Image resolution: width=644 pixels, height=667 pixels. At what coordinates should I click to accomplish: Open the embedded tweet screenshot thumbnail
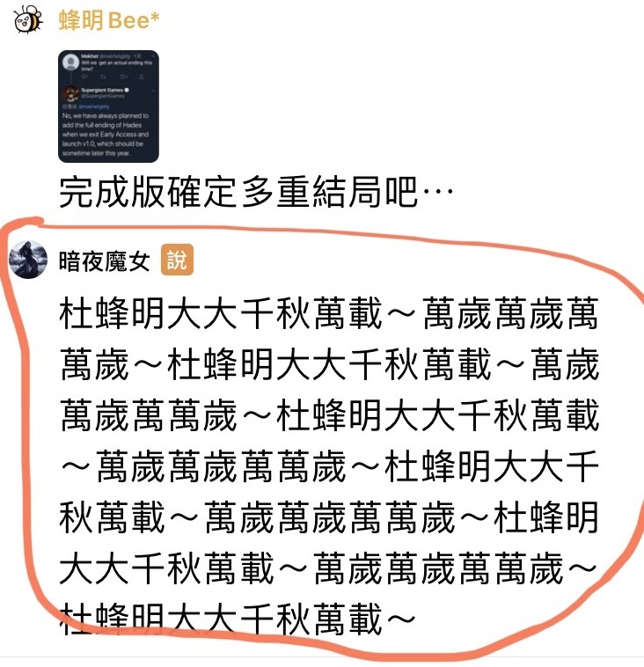click(108, 106)
